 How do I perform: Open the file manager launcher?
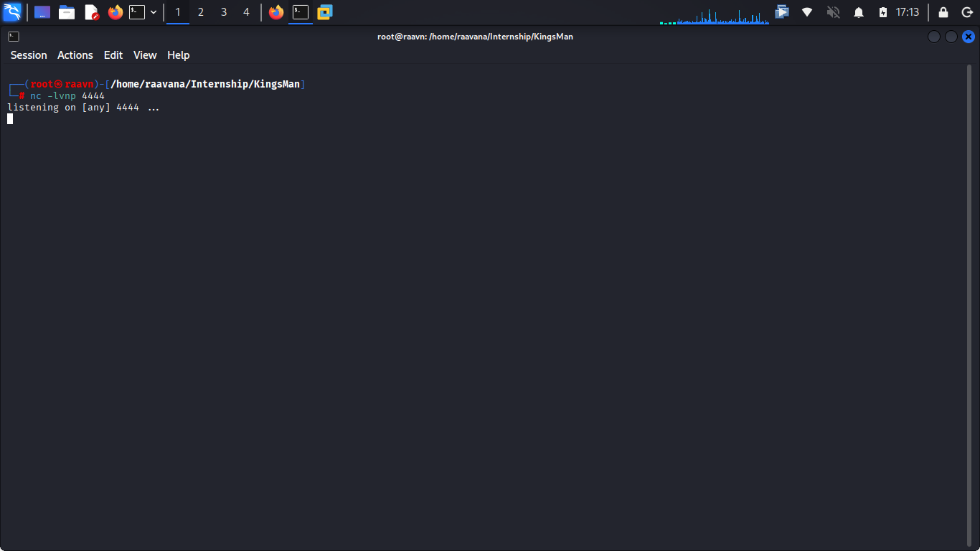[67, 12]
